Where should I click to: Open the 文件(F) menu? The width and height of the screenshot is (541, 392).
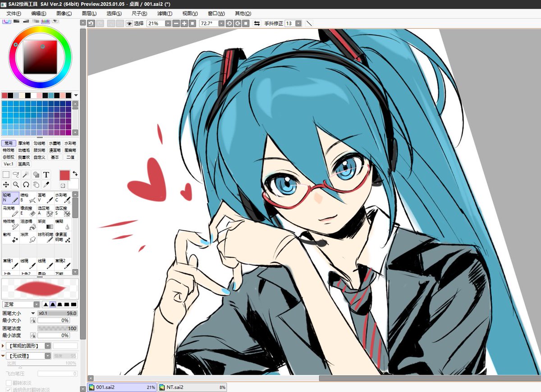tap(14, 13)
